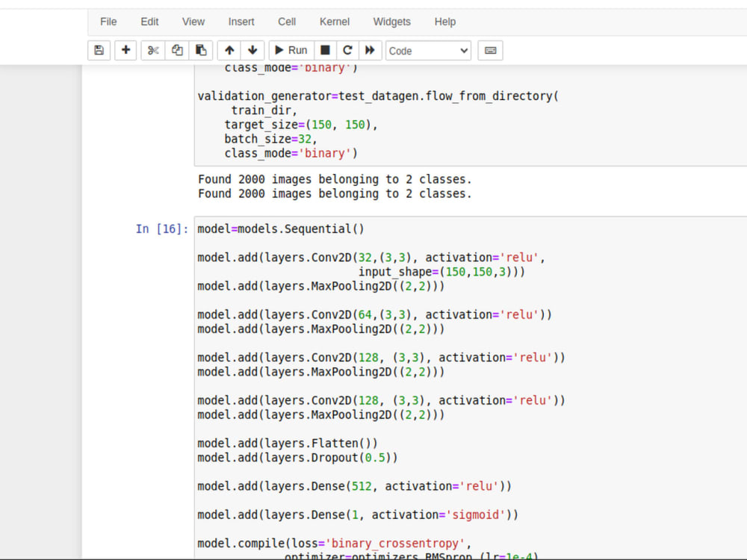Open the Edit menu
Viewport: 747px width, 560px height.
point(149,22)
